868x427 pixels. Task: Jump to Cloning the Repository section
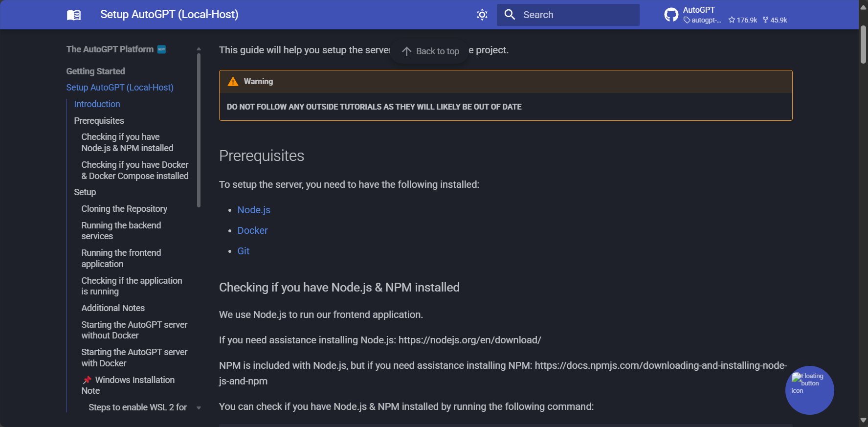point(124,209)
